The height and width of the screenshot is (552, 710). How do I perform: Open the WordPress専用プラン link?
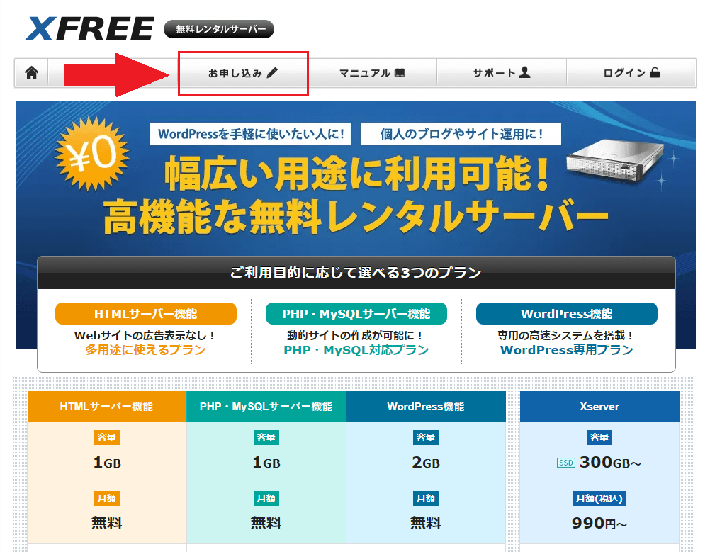point(566,350)
